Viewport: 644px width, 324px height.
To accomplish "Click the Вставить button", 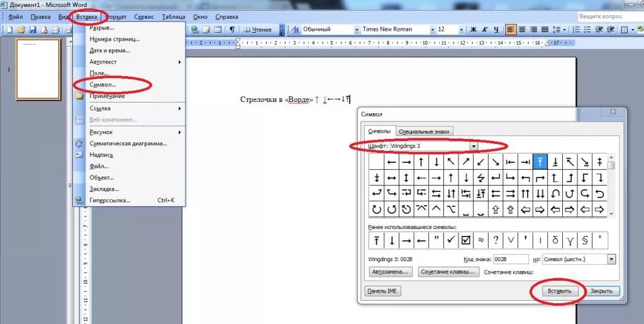I will 559,291.
